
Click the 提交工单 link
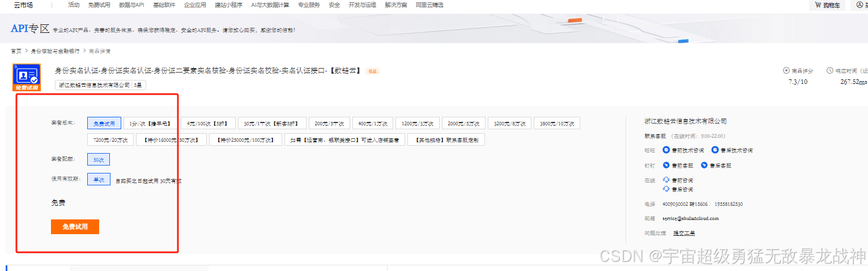(x=683, y=233)
